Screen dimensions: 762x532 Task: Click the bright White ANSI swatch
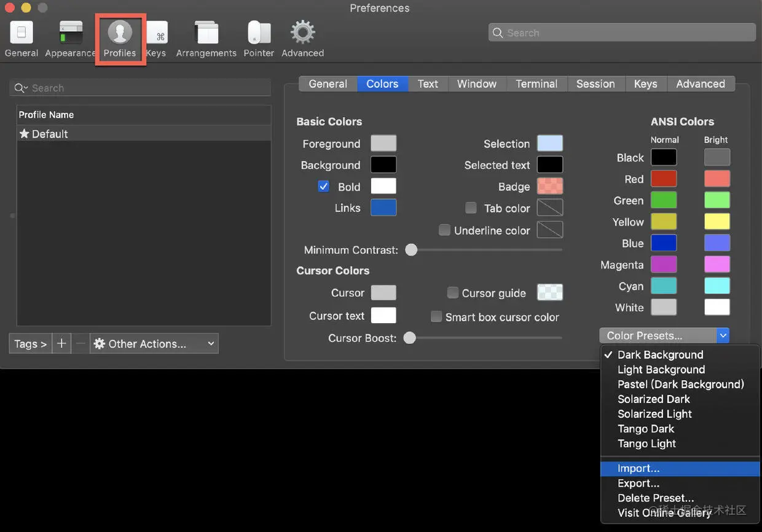pyautogui.click(x=717, y=307)
